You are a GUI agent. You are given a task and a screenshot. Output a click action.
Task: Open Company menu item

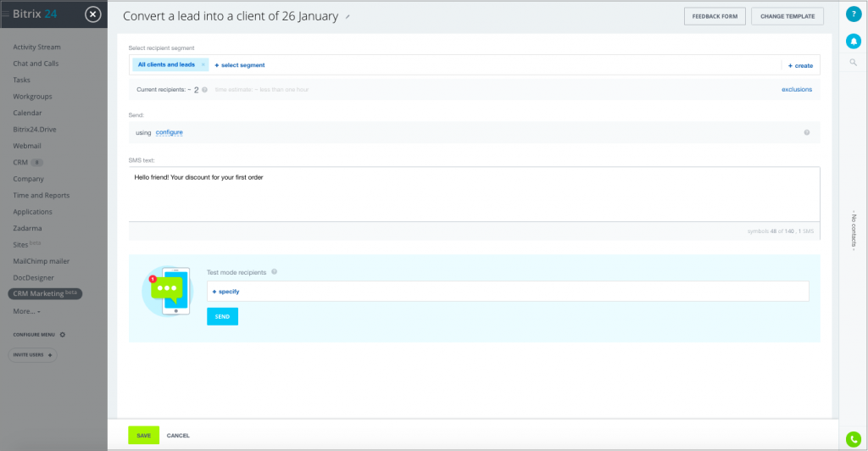28,179
